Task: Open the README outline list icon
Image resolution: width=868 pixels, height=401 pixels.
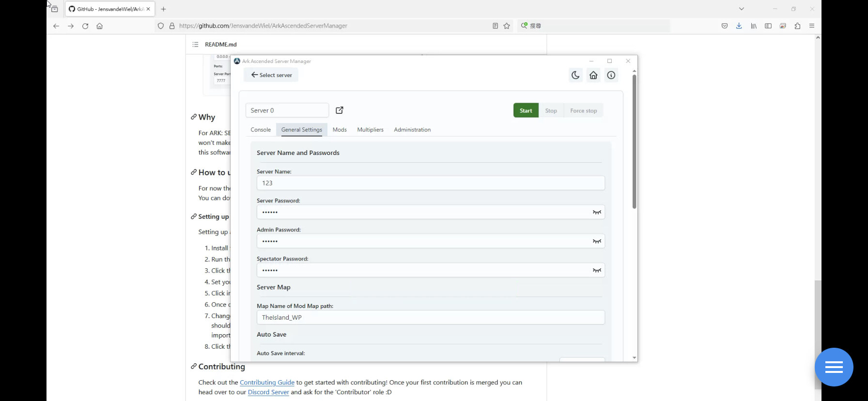Action: 195,45
